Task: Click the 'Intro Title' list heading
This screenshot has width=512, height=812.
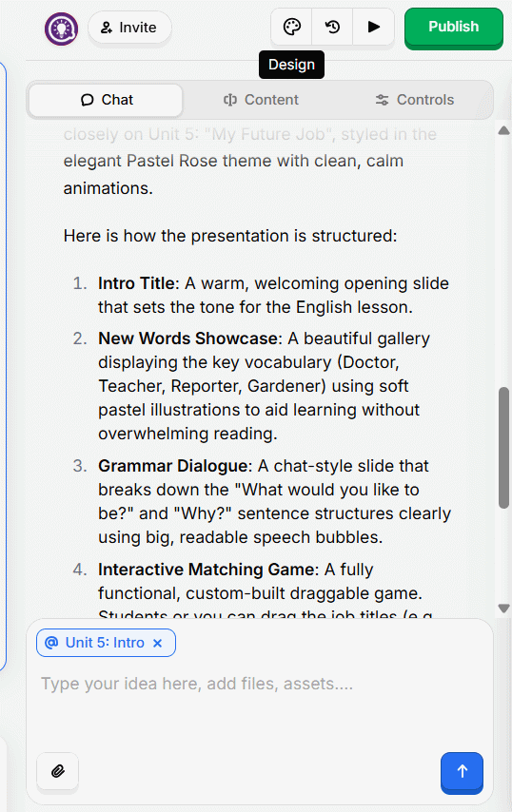Action: click(x=136, y=283)
